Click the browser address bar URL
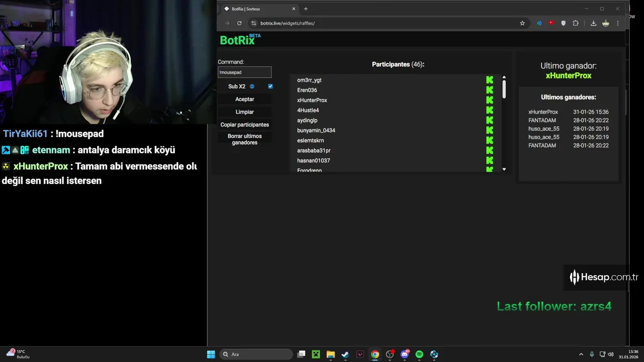Screen dimensions: 644x362 [287, 23]
